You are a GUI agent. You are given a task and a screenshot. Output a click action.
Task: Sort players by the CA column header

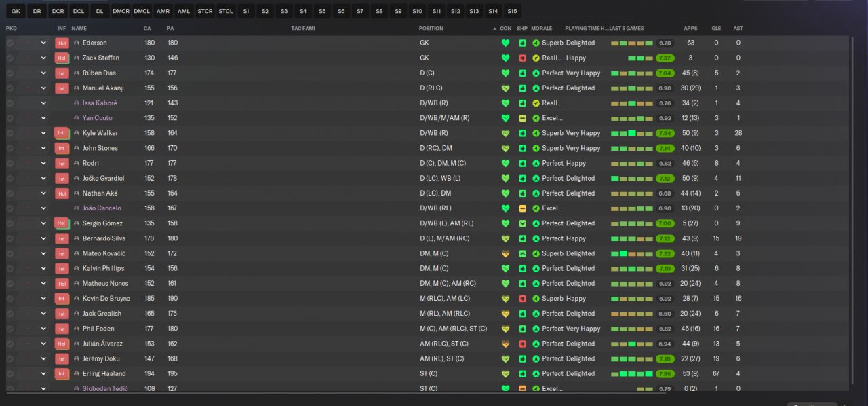click(147, 29)
